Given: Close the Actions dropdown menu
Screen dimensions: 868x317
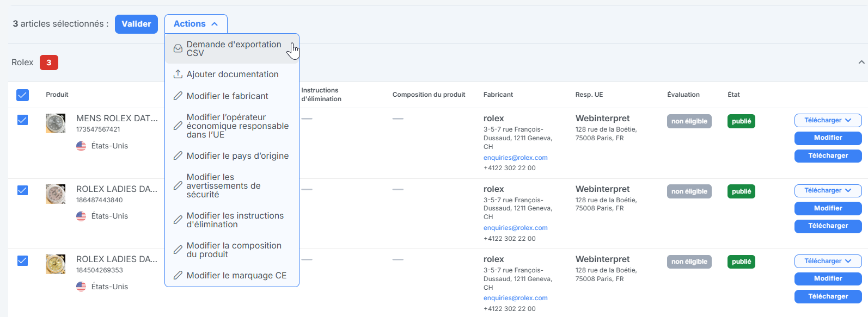Looking at the screenshot, I should 195,24.
